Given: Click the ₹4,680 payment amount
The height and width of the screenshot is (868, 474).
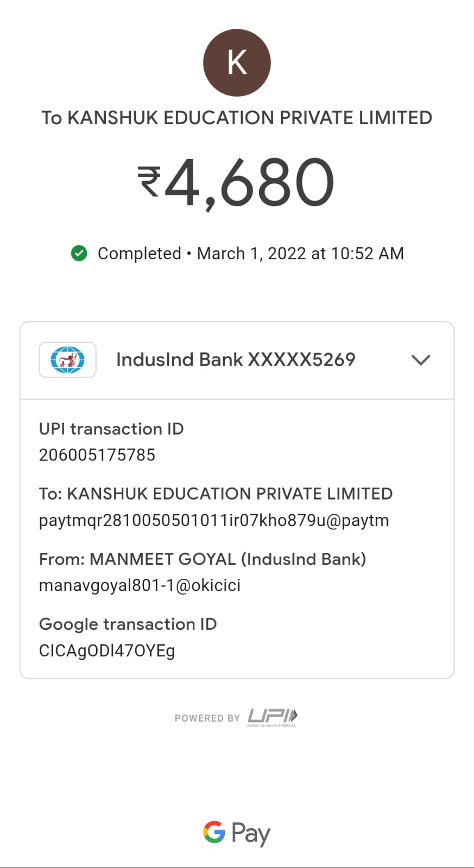Looking at the screenshot, I should 236,183.
